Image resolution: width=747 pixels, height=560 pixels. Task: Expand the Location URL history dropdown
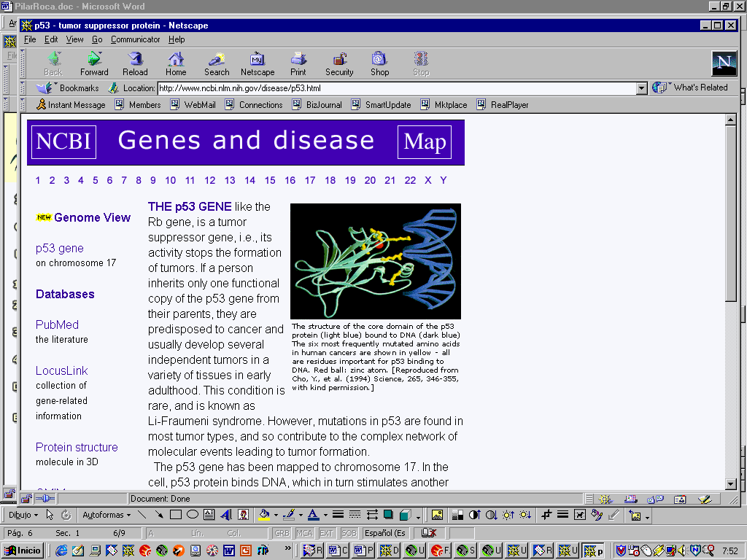[x=642, y=88]
